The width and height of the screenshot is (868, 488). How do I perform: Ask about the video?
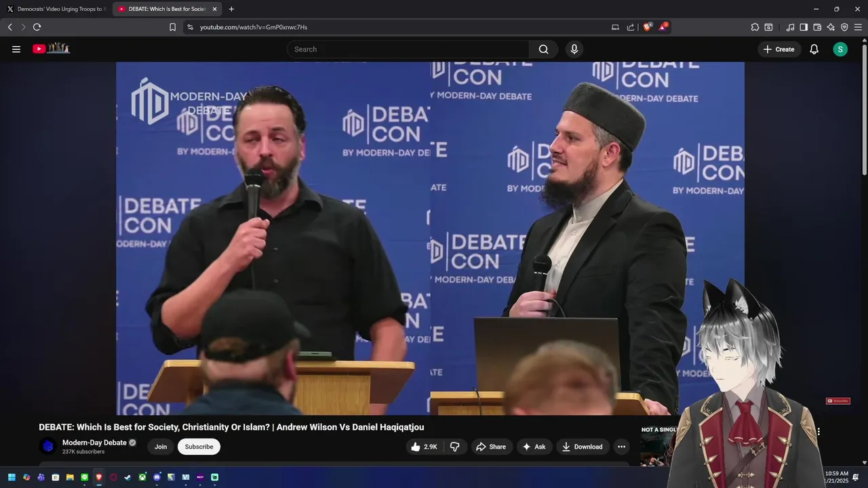click(x=534, y=447)
